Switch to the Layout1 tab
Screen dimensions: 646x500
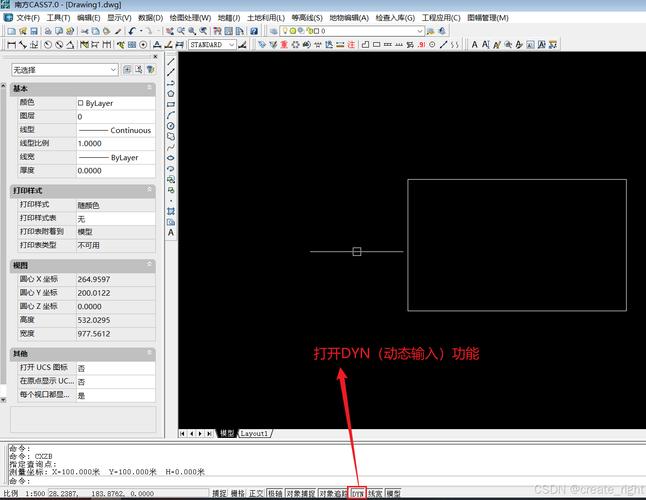pyautogui.click(x=254, y=433)
